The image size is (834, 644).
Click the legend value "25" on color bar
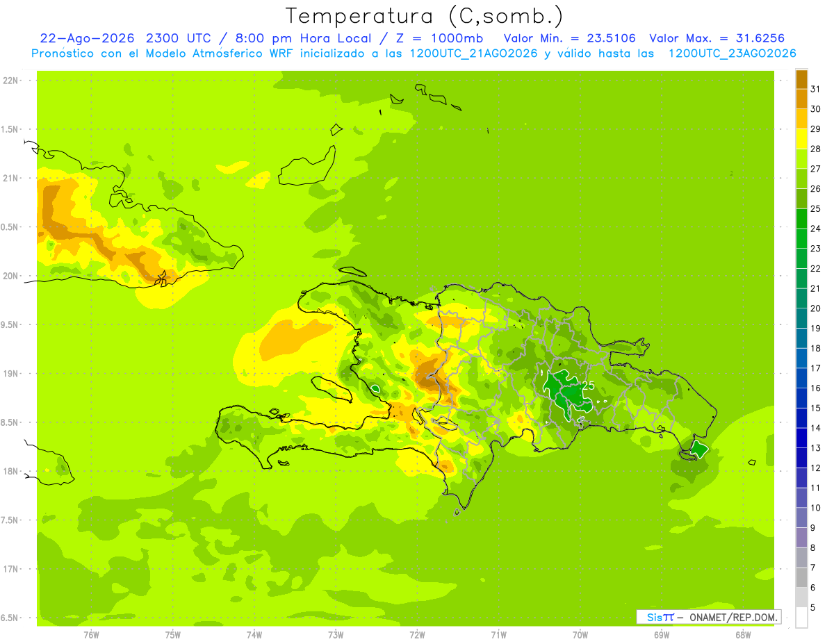[x=815, y=208]
